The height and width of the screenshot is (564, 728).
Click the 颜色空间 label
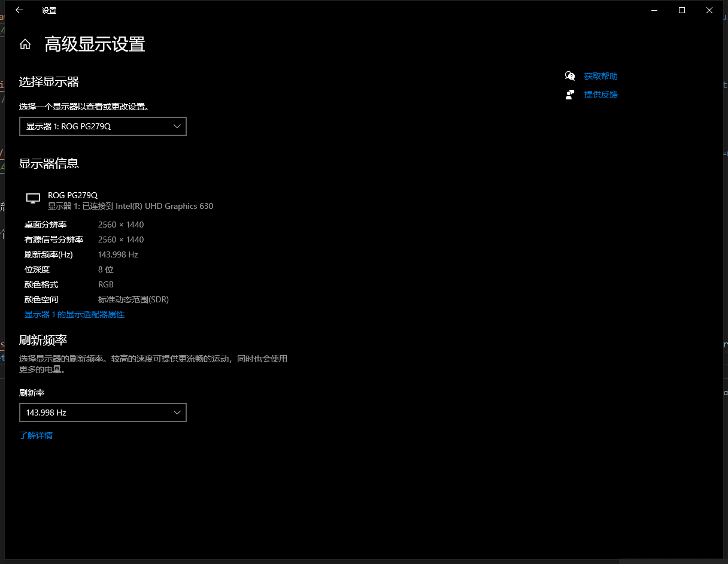pos(41,299)
